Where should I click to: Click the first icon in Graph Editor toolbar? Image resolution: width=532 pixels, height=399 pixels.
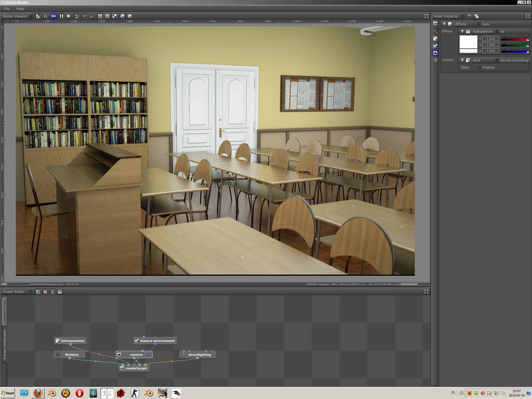click(38, 291)
